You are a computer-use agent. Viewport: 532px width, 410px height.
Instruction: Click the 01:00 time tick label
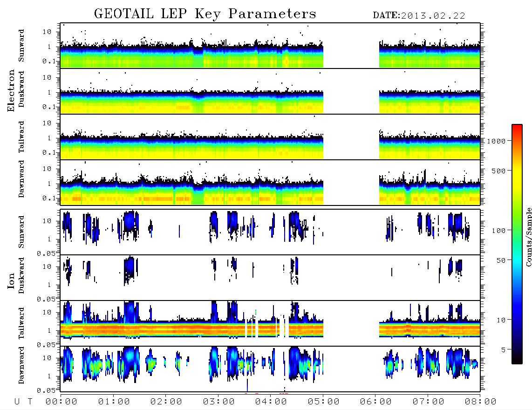tap(114, 402)
